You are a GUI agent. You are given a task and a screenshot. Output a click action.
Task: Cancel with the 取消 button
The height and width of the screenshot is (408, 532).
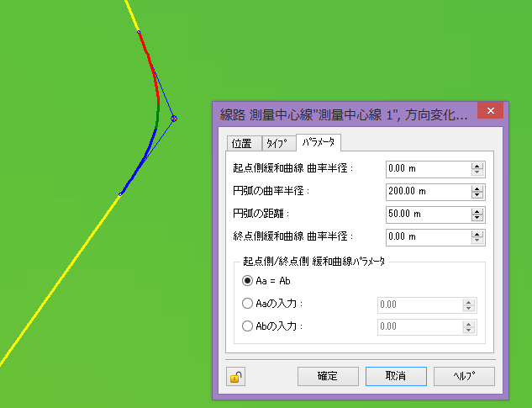(x=396, y=376)
